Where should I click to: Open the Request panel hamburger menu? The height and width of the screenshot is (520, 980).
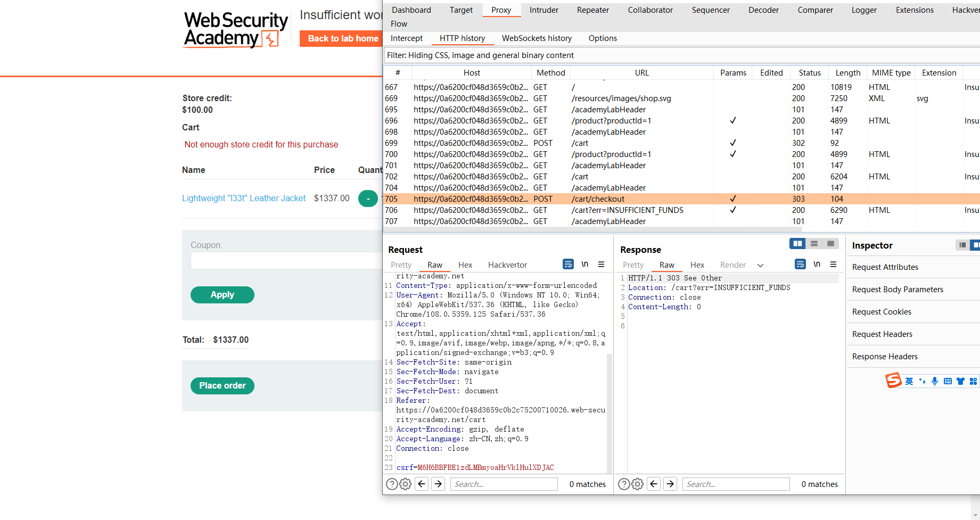click(601, 264)
